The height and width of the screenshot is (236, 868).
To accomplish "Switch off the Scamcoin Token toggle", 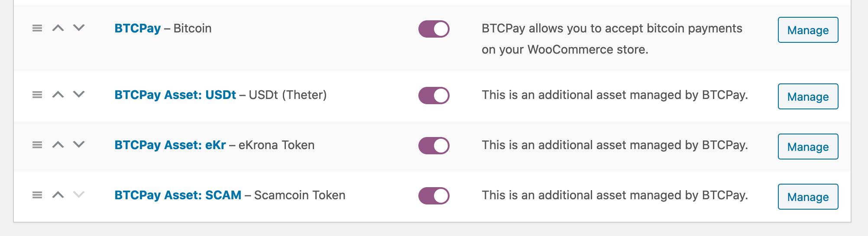I will pos(434,196).
